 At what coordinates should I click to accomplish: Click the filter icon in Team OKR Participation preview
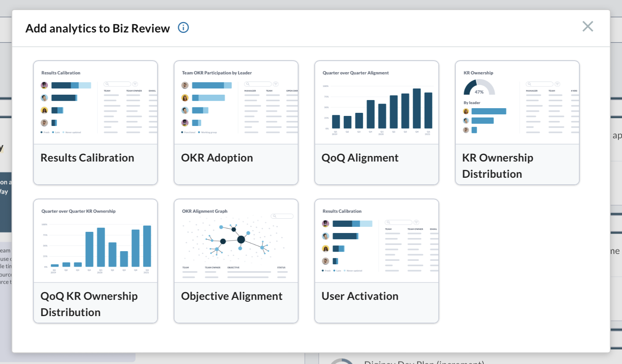(x=276, y=84)
